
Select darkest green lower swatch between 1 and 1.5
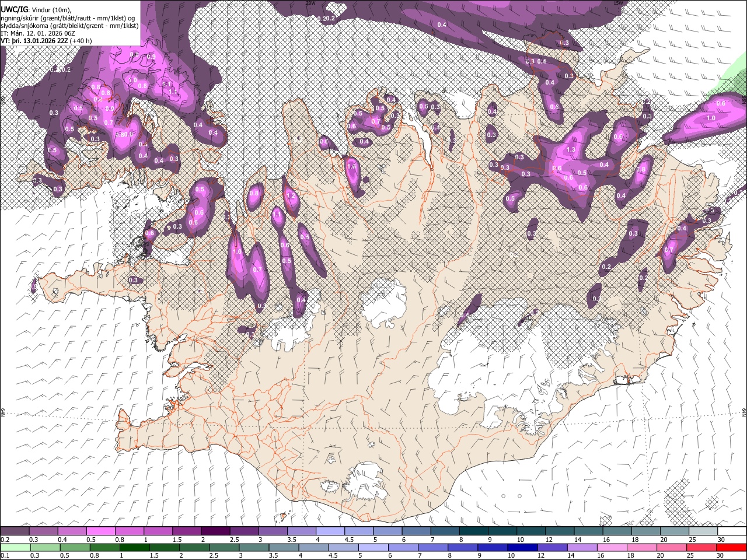[x=134, y=547]
